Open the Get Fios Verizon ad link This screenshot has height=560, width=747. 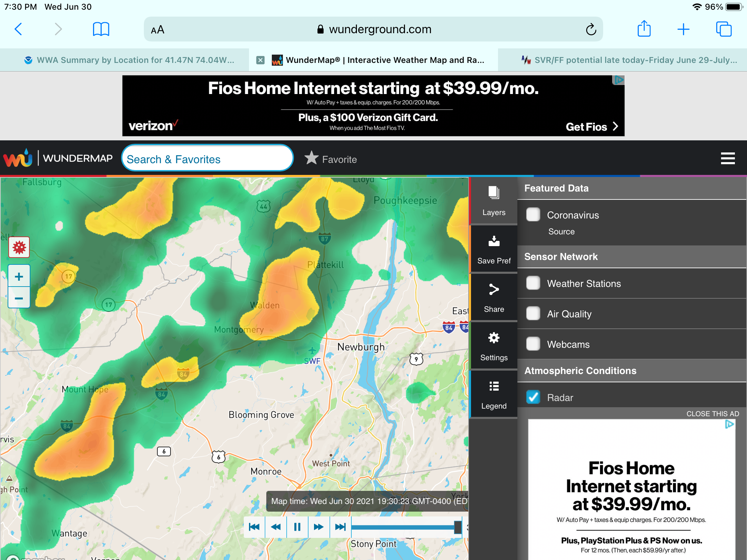click(592, 127)
